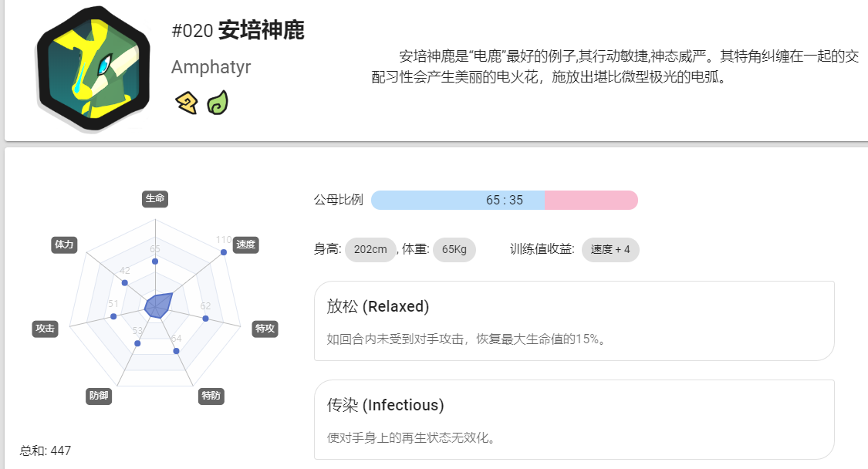Click the 攻击 stat label on radar chart

(x=45, y=329)
